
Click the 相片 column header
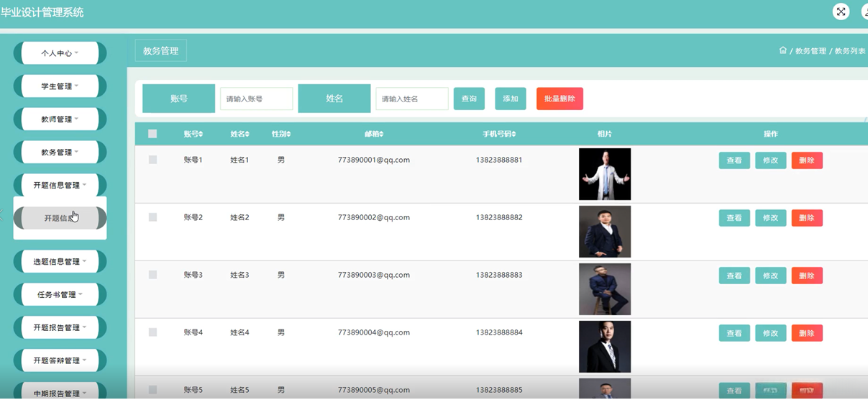[x=605, y=134]
